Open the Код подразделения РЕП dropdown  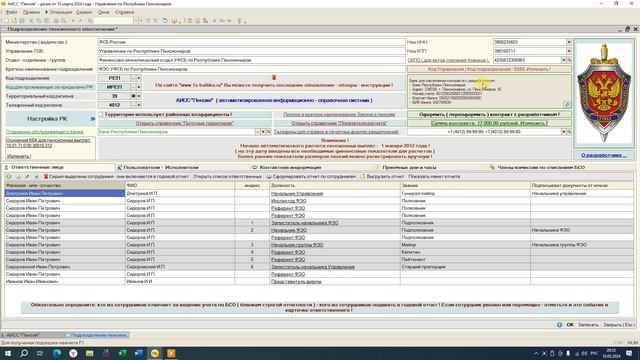pyautogui.click(x=139, y=78)
